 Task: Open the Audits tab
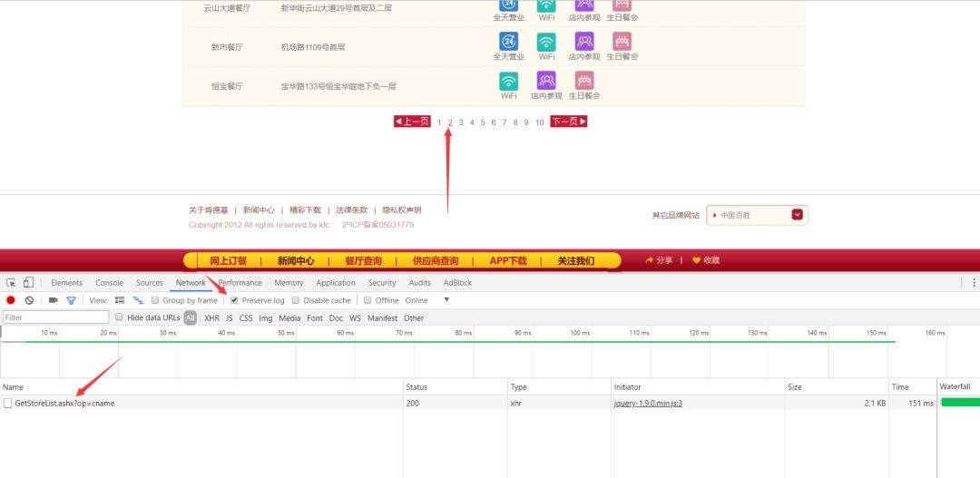point(419,282)
